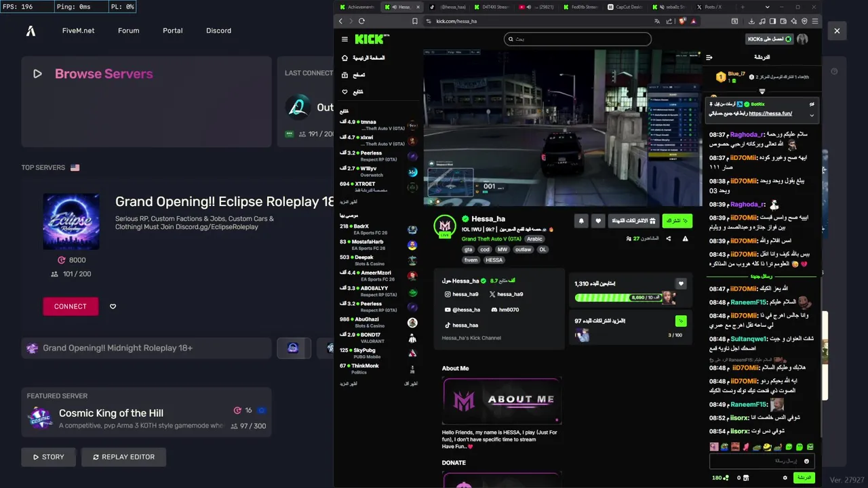Go back in the browser
The height and width of the screenshot is (488, 868).
click(340, 21)
